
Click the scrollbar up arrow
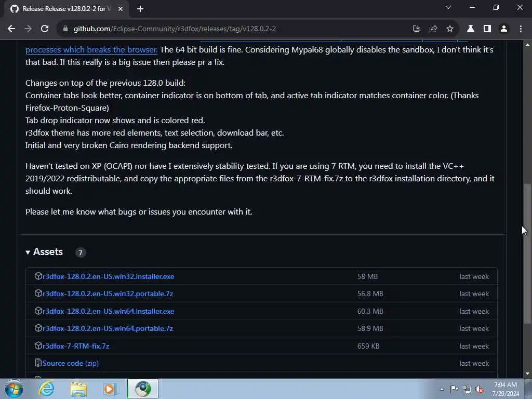(x=528, y=45)
